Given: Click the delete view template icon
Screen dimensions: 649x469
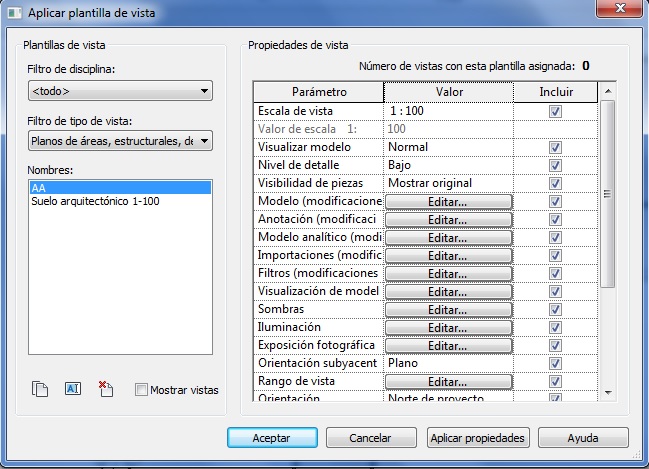Looking at the screenshot, I should (x=106, y=389).
